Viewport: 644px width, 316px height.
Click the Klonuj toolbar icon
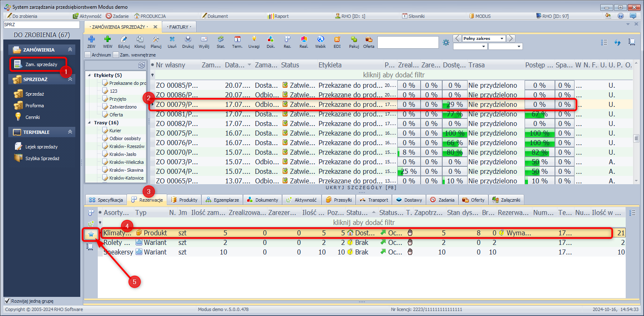[x=140, y=39]
